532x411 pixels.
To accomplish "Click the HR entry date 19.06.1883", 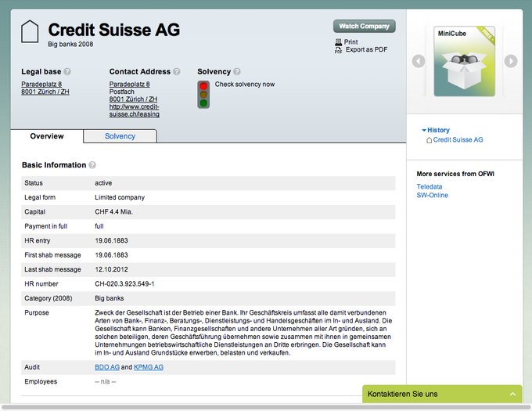I will [x=111, y=240].
